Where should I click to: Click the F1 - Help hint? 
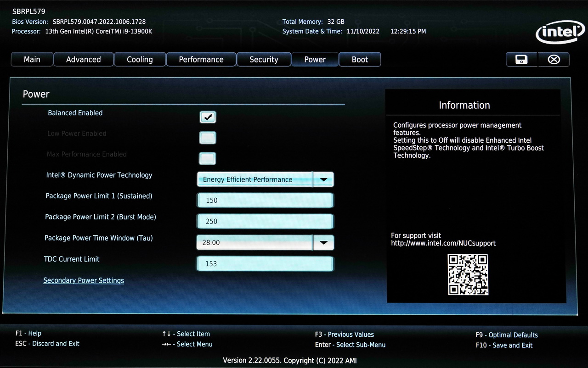pos(28,334)
